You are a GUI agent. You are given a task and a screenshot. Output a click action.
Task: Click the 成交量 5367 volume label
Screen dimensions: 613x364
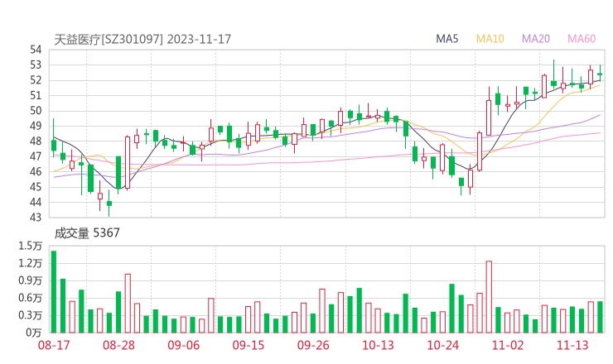(87, 233)
